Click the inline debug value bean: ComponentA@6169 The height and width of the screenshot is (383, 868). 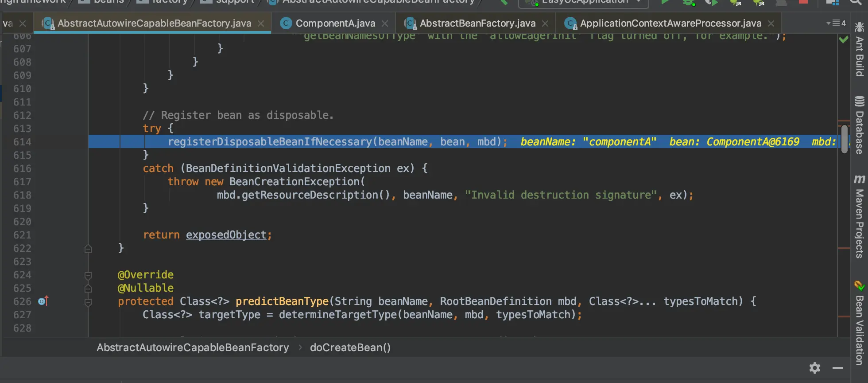pyautogui.click(x=734, y=142)
